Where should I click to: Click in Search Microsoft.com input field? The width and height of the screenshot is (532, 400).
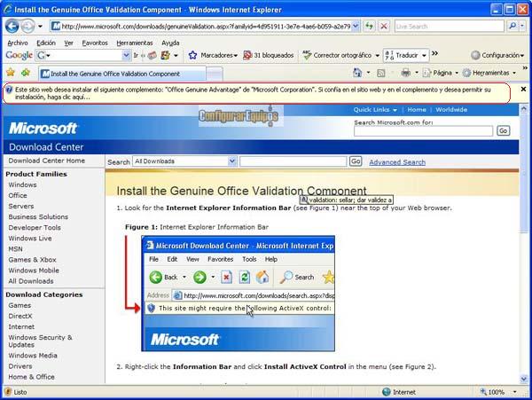(423, 131)
